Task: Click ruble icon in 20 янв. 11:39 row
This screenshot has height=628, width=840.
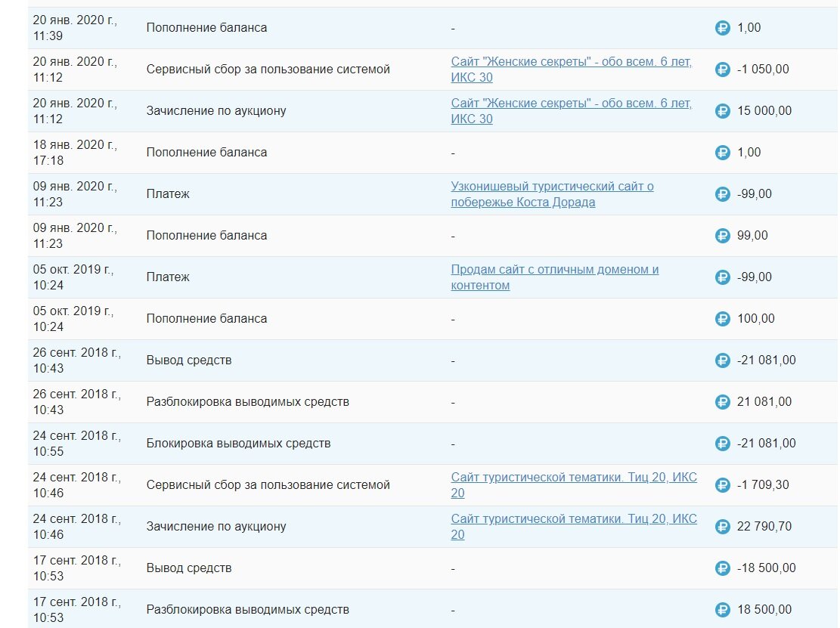Action: coord(723,28)
